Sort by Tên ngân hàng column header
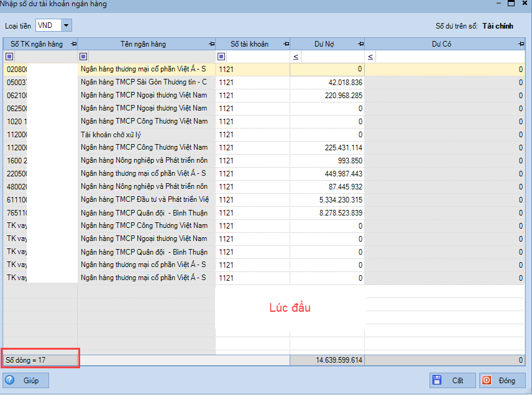Viewport: 532px width, 395px height. click(x=143, y=44)
